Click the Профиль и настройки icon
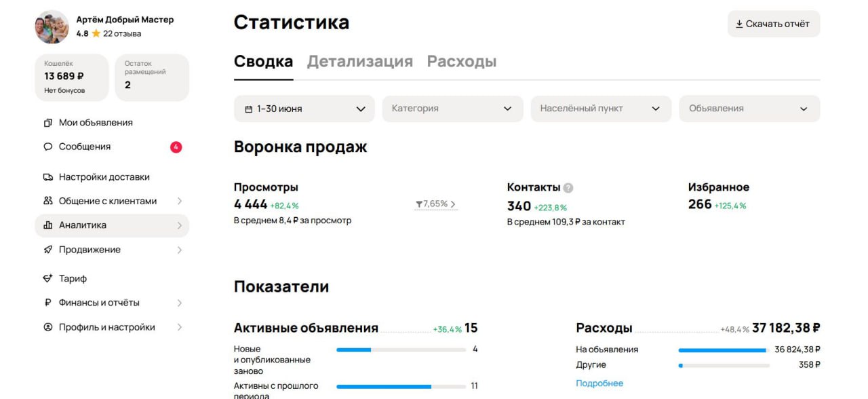Viewport: 868px width, 399px height. tap(47, 327)
